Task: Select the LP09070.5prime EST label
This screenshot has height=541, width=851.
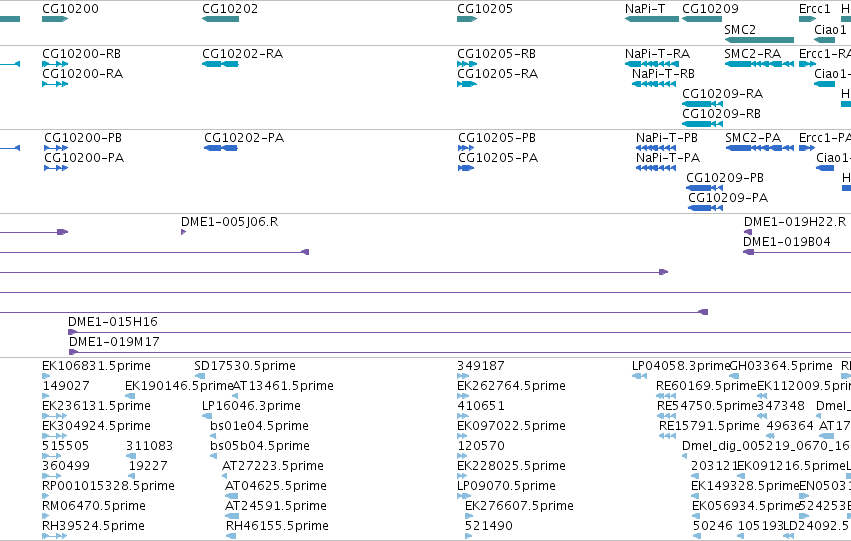Action: (x=506, y=487)
